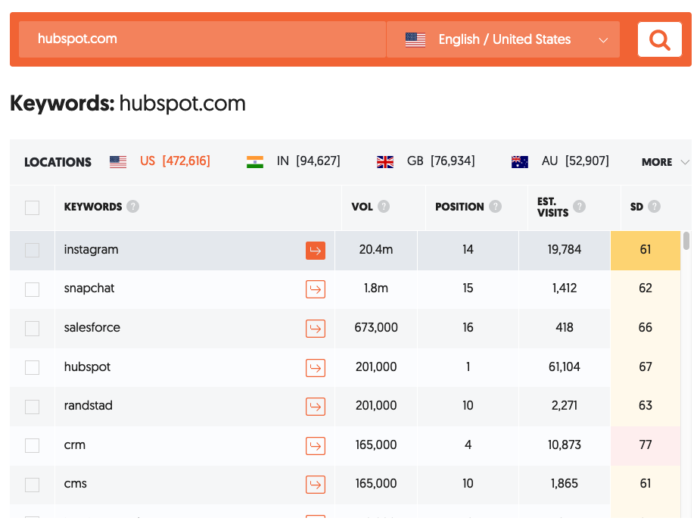Click the cms keyword text
Screen dimensions: 700x524
[75, 484]
